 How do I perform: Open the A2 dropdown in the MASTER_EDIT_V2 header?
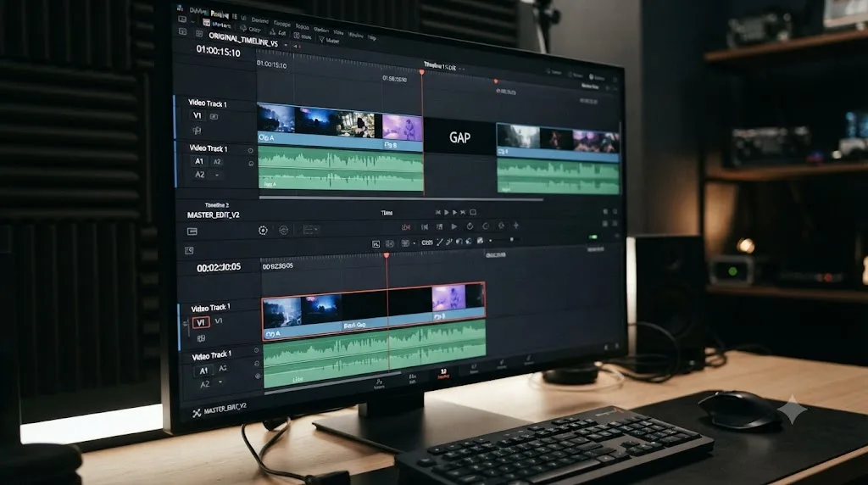click(221, 382)
